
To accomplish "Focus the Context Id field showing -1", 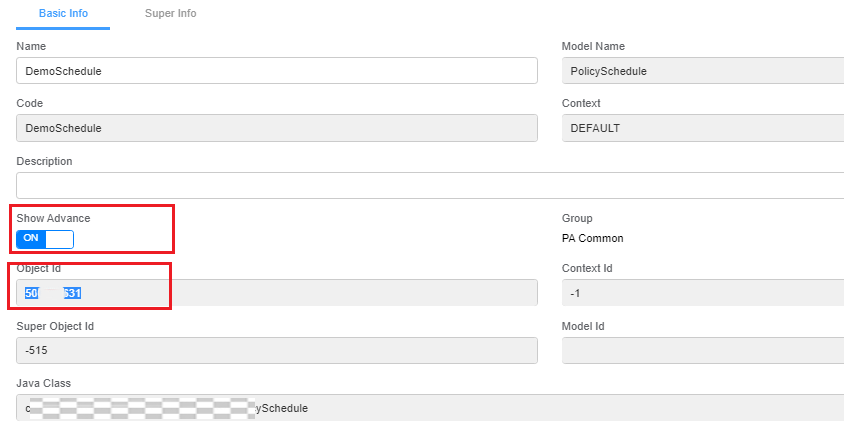I will [x=702, y=293].
